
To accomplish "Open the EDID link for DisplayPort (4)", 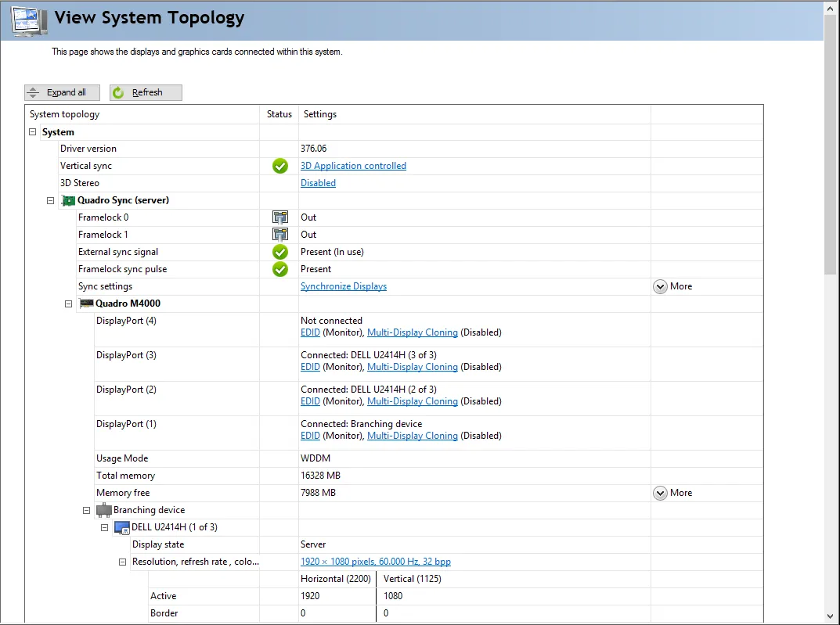I will coord(310,332).
